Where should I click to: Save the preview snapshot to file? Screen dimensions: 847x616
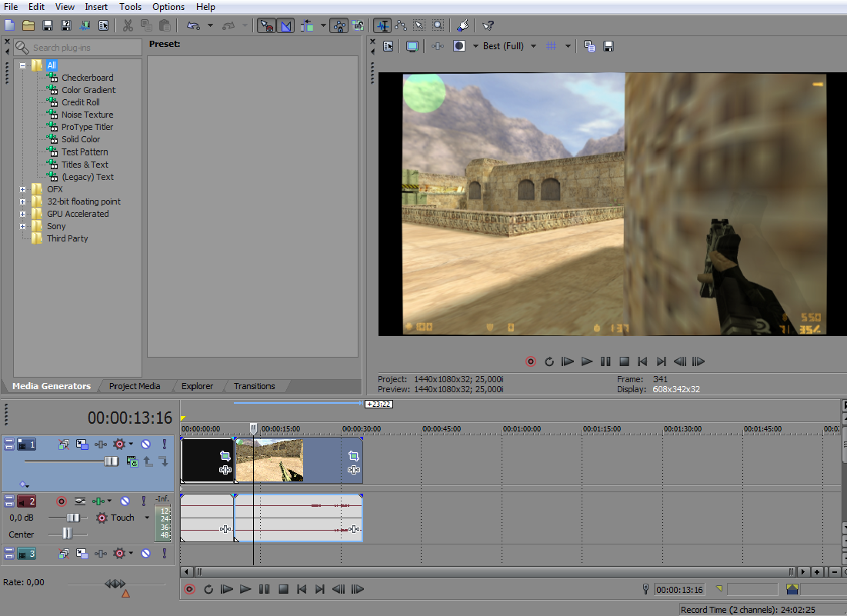(x=609, y=46)
